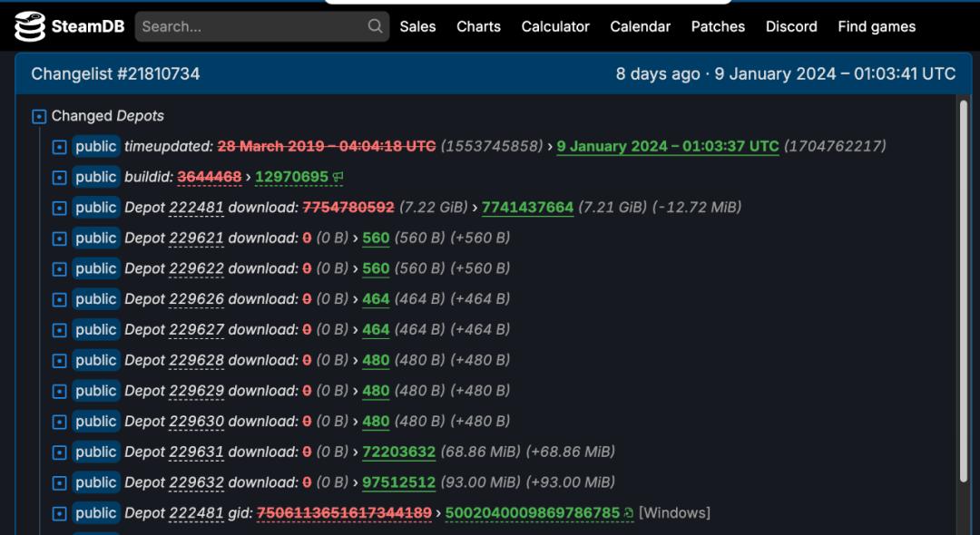The width and height of the screenshot is (980, 535).
Task: Click the patch notes icon beside buildid 12970695
Action: (338, 177)
